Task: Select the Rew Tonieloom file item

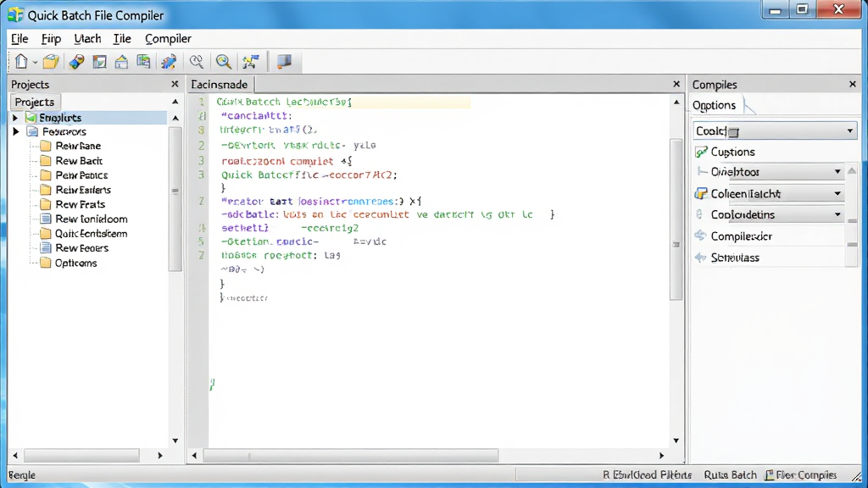Action: coord(92,219)
